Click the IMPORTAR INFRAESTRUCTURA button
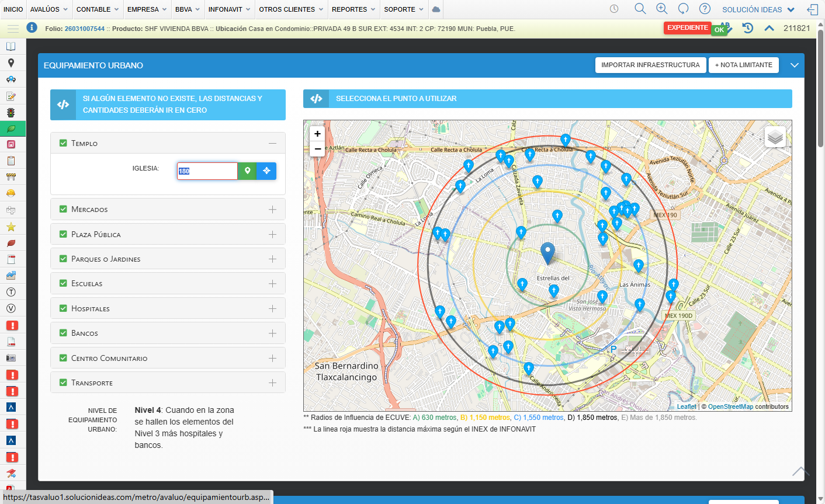825x504 pixels. [650, 65]
